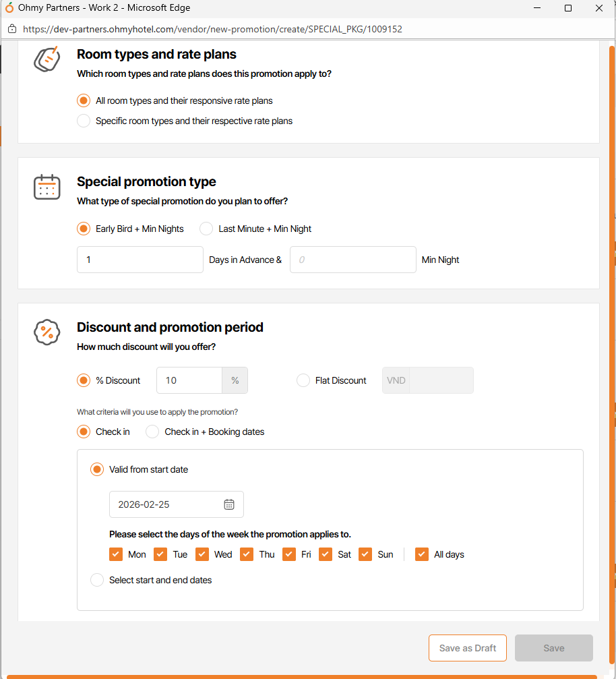The height and width of the screenshot is (679, 616).
Task: Uncheck the Mon checkbox
Action: tap(116, 554)
